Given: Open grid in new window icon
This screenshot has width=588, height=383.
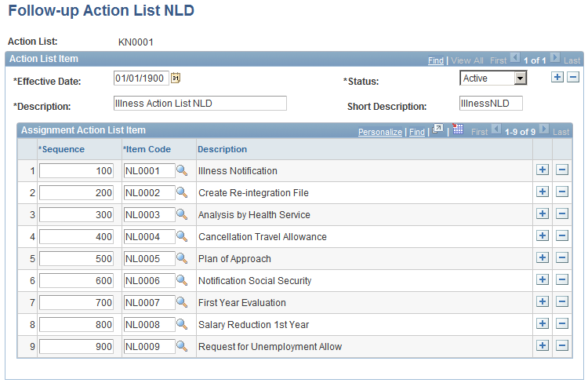Looking at the screenshot, I should tap(437, 129).
